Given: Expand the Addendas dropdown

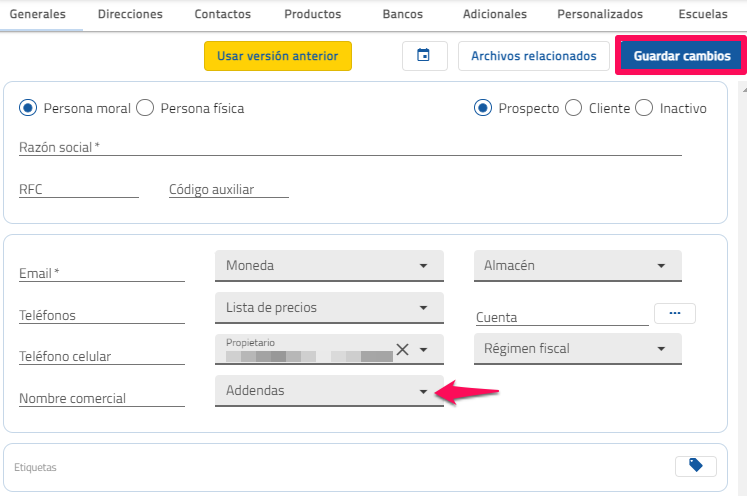Looking at the screenshot, I should point(328,391).
